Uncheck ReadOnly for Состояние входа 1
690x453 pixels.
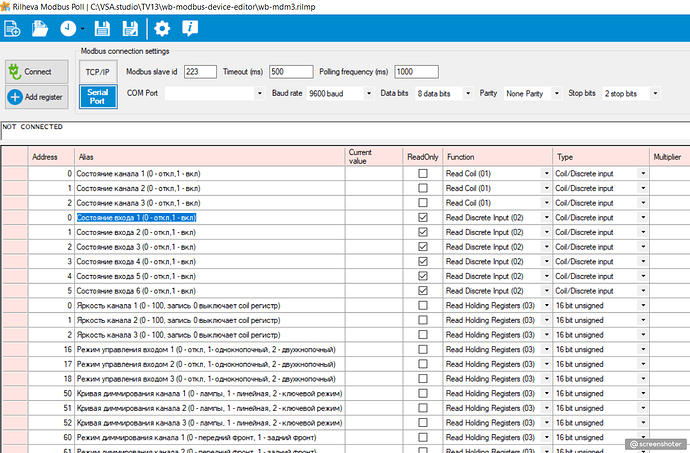pyautogui.click(x=423, y=217)
